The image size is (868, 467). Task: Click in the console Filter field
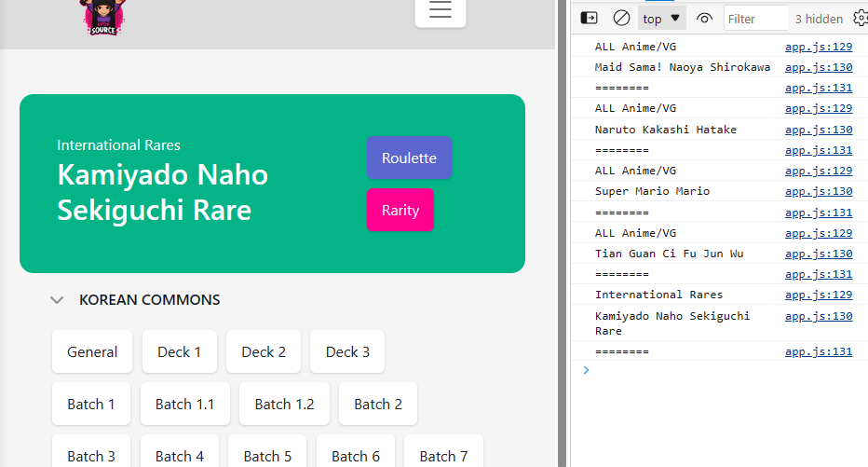(755, 19)
